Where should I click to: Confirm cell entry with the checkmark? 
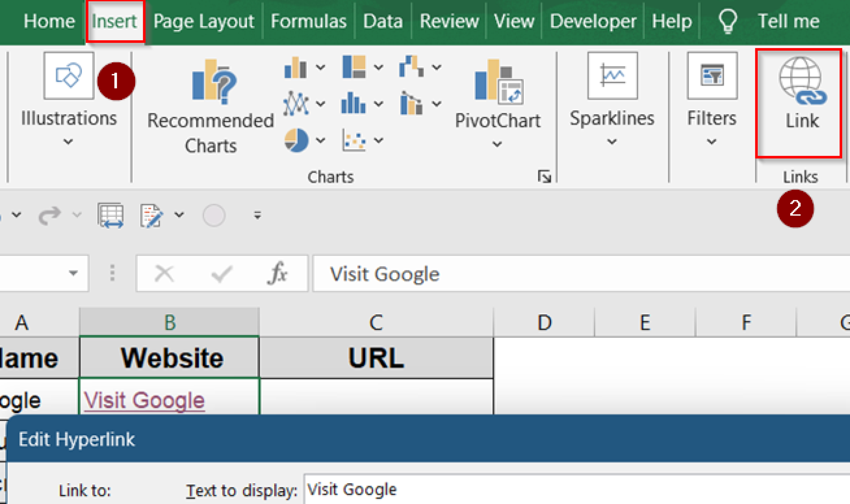pyautogui.click(x=221, y=273)
